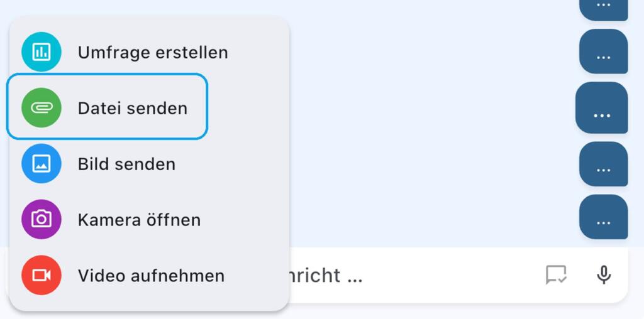The width and height of the screenshot is (644, 319).
Task: Click the green paperclip attachment icon
Action: pyautogui.click(x=42, y=108)
